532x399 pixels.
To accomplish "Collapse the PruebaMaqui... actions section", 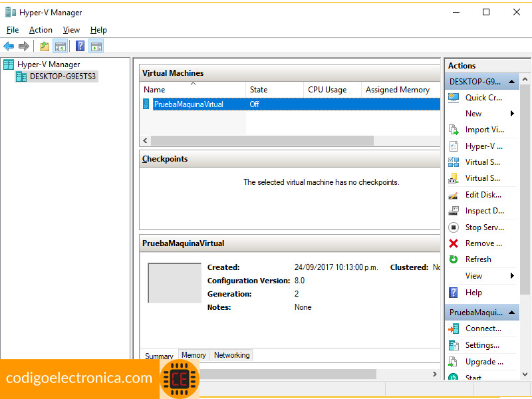I will [512, 312].
